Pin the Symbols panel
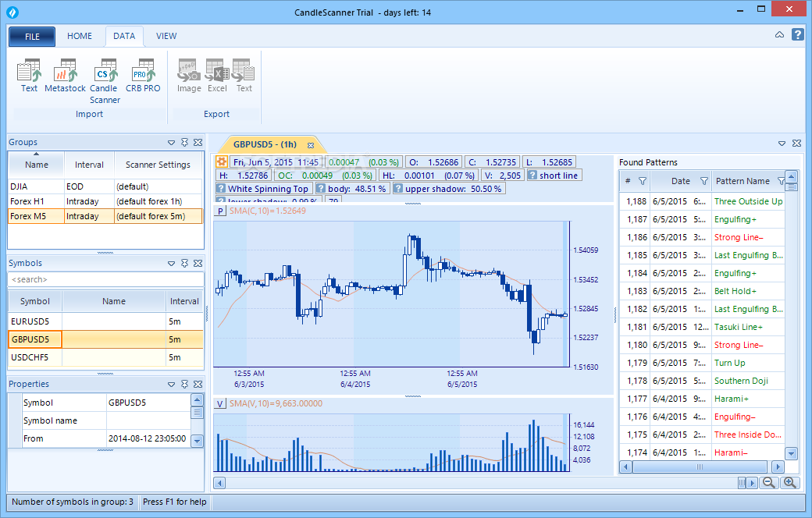This screenshot has width=812, height=518. pos(184,264)
